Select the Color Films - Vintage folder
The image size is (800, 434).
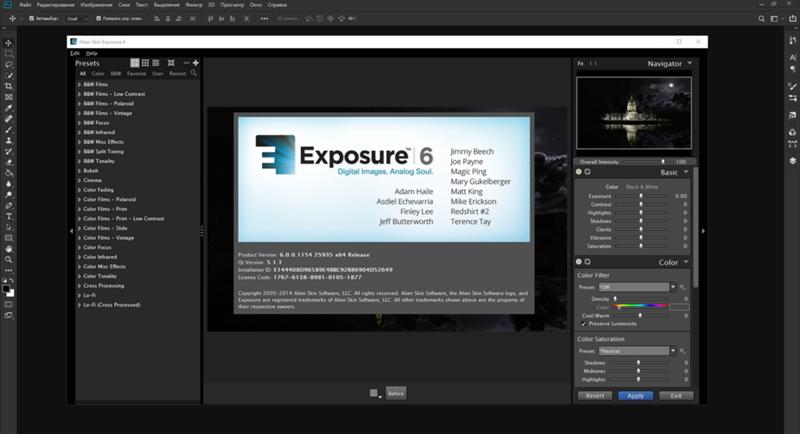(109, 238)
